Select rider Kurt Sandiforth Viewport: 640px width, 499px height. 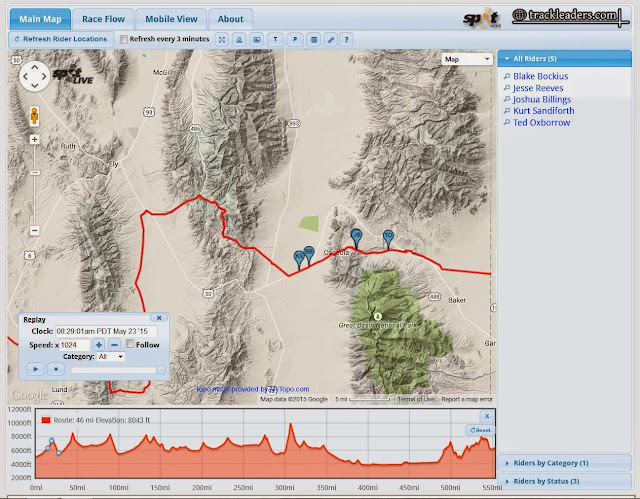[x=544, y=111]
